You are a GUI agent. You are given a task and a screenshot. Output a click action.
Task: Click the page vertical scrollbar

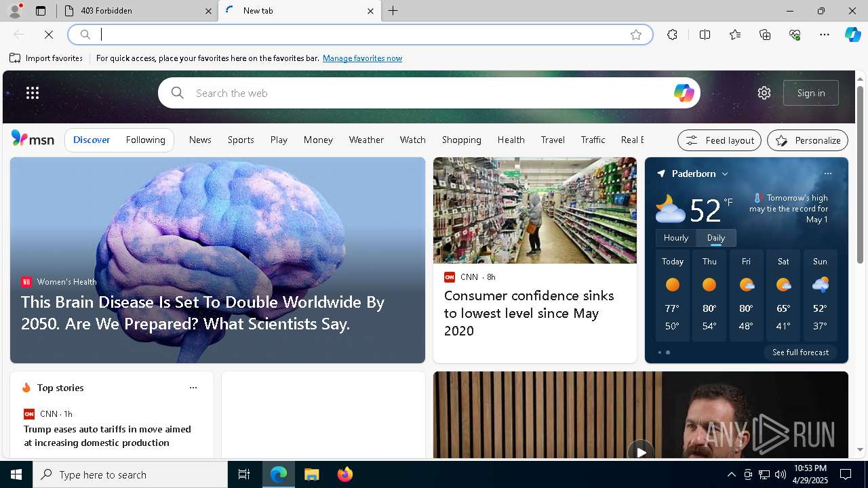[x=860, y=175]
